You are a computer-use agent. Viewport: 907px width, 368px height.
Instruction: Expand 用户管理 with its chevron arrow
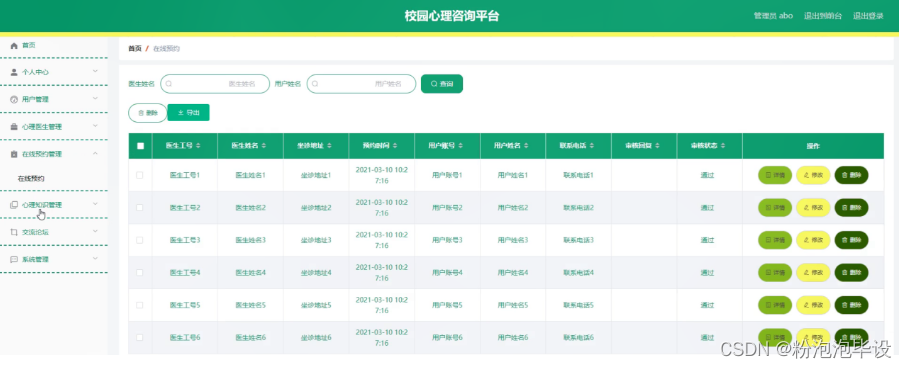[95, 99]
